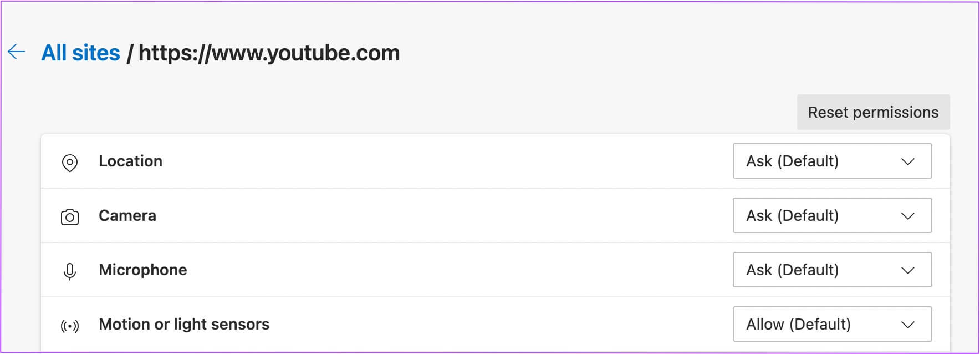This screenshot has width=980, height=354.
Task: Open the Camera Ask (Default) dropdown
Action: [x=831, y=216]
